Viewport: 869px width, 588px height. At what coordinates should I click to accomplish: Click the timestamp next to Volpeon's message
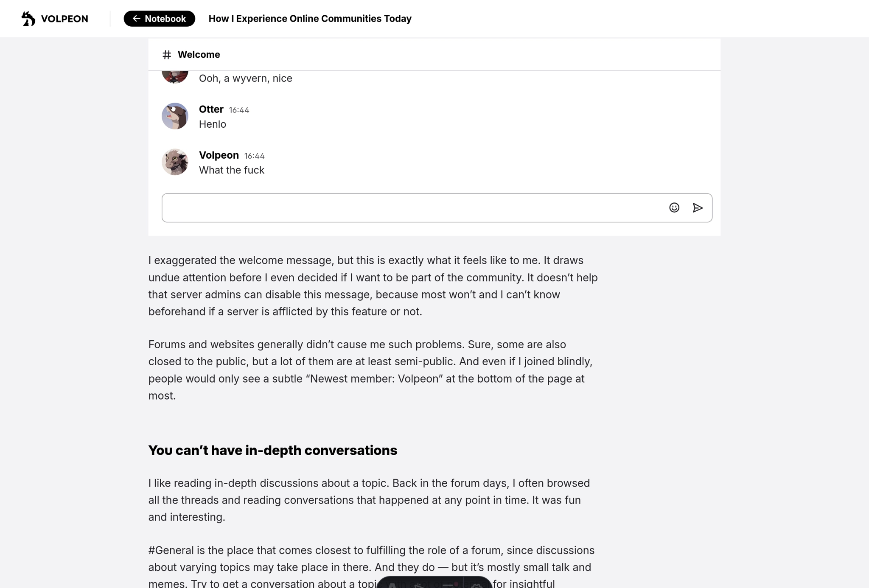pos(254,156)
